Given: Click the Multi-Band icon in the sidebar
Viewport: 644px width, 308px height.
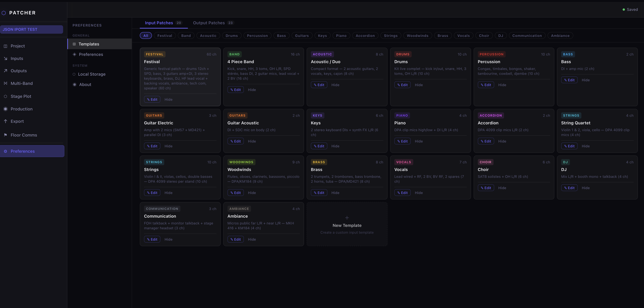Looking at the screenshot, I should (6, 83).
